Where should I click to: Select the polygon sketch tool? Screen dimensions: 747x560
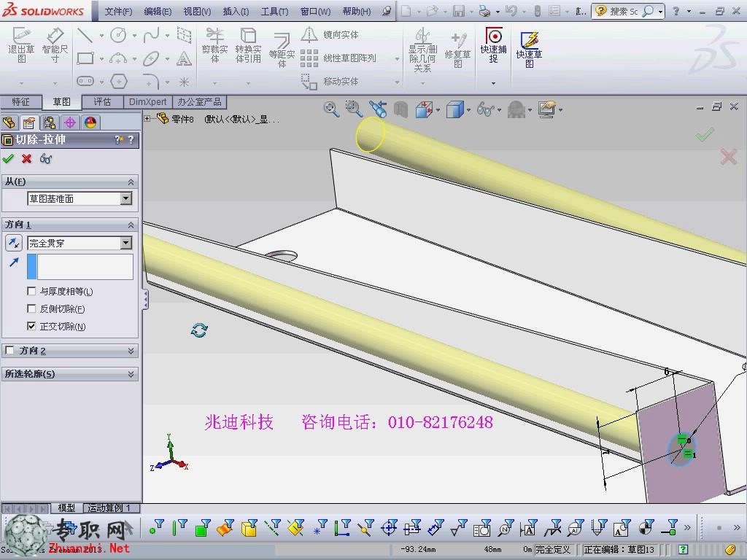pyautogui.click(x=119, y=82)
